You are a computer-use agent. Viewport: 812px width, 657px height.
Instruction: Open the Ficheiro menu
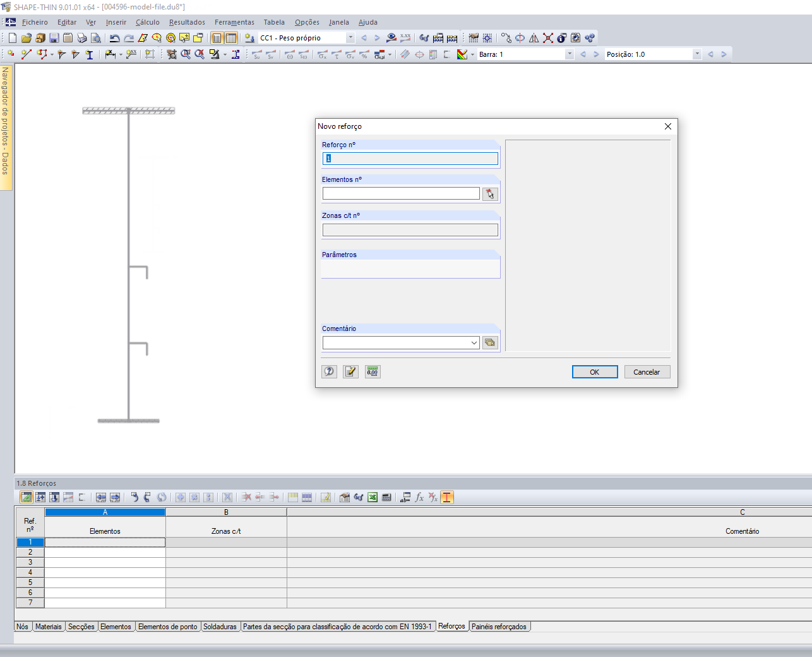(35, 22)
